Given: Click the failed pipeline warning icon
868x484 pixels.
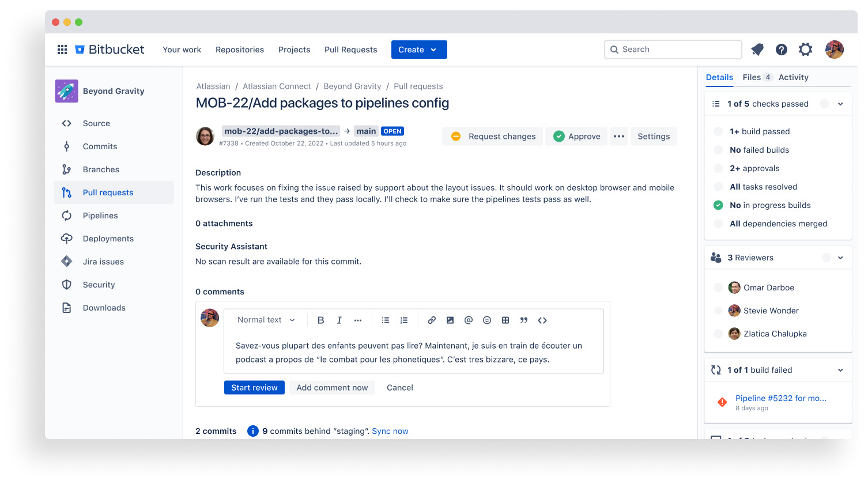Looking at the screenshot, I should (x=722, y=402).
